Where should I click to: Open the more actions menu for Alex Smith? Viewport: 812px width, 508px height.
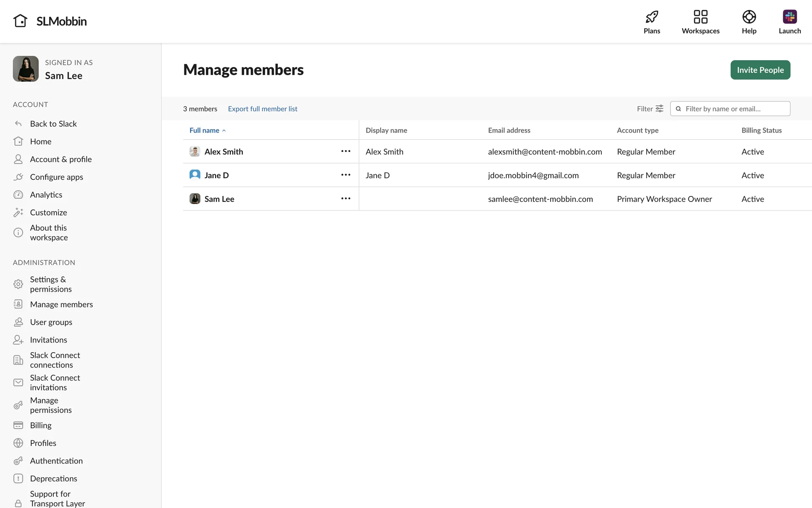click(x=346, y=151)
